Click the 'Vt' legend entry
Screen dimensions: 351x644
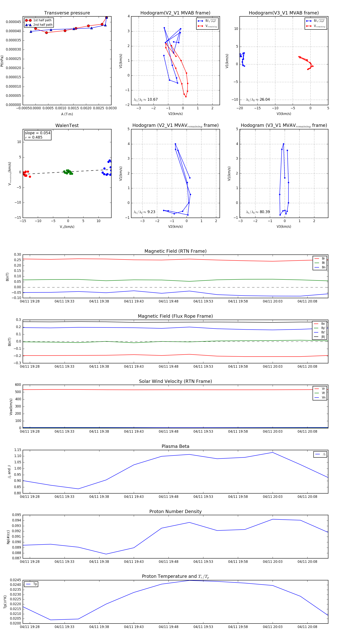pos(320,393)
